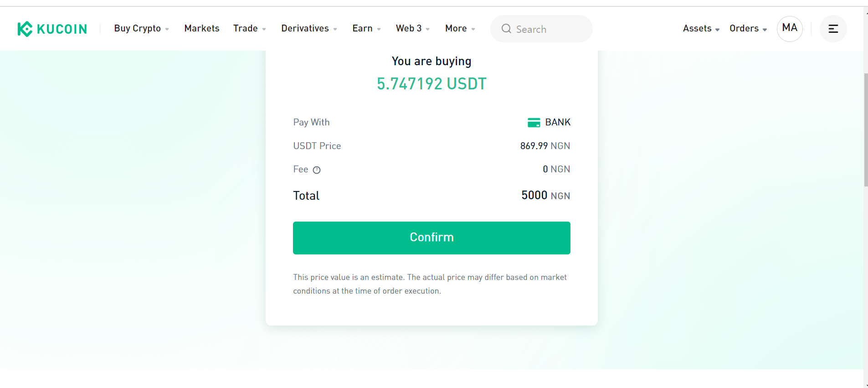
Task: Expand the Trade dropdown menu
Action: click(250, 28)
